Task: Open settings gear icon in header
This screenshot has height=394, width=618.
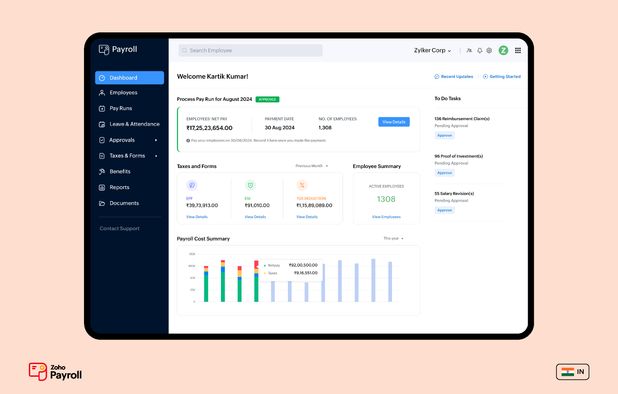Action: pos(489,50)
